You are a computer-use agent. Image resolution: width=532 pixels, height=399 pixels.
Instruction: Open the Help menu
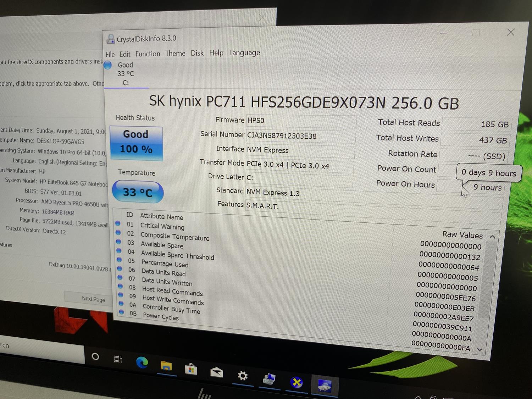tap(216, 53)
